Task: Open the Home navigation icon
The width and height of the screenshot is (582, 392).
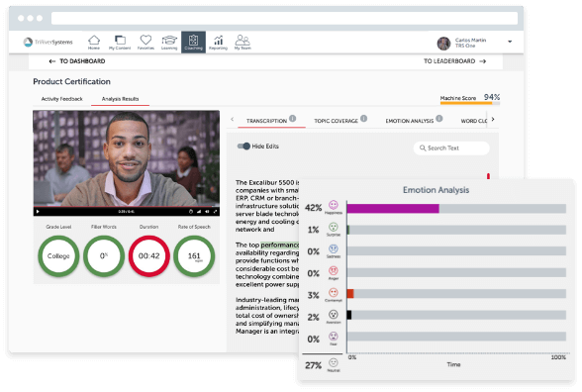Action: click(x=94, y=42)
